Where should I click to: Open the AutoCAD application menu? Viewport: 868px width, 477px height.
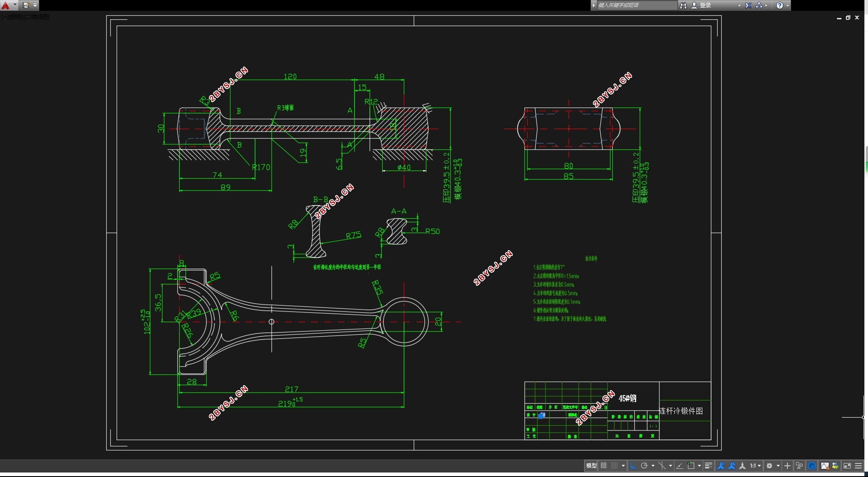pos(5,5)
